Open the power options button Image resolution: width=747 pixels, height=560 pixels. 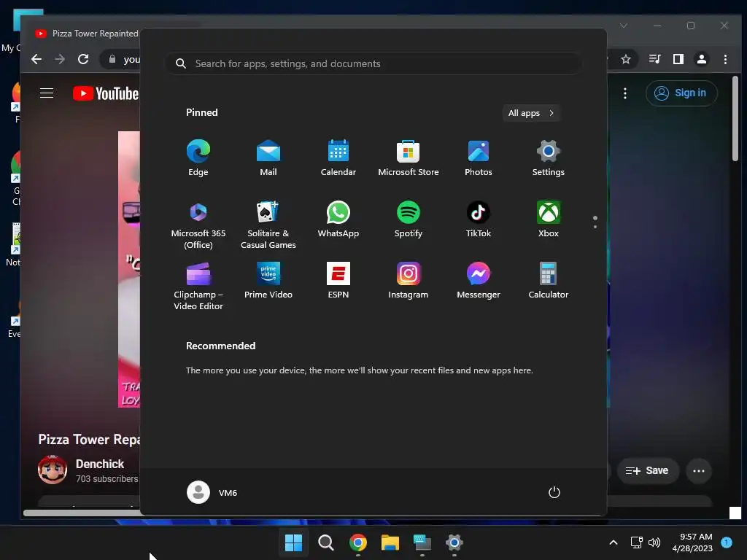554,492
